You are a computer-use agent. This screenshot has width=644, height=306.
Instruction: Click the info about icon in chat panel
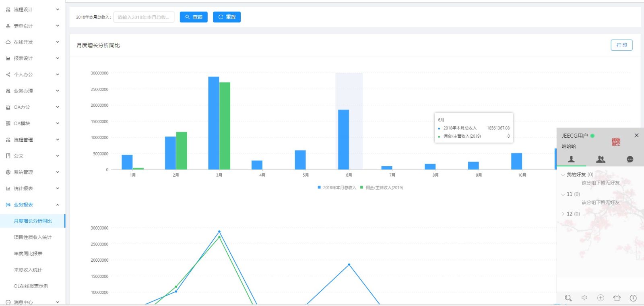tap(633, 298)
